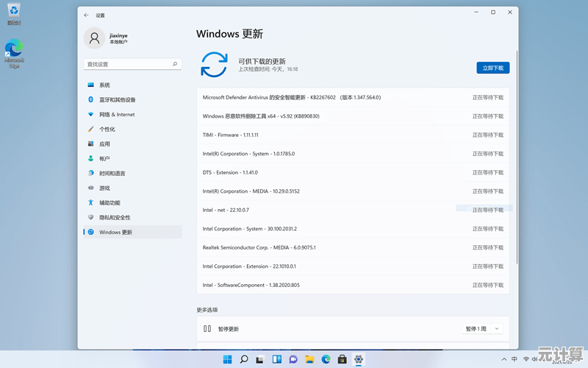Select DTS - Extension - 1.1.41.0 update
This screenshot has width=588, height=368.
353,172
